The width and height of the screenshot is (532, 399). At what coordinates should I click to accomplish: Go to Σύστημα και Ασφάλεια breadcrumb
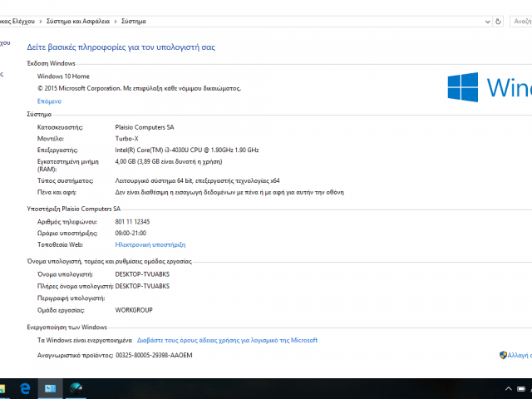[x=78, y=22]
